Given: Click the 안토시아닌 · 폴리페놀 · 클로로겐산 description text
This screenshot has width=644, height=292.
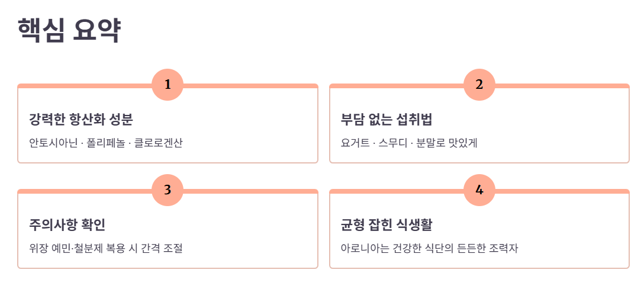Looking at the screenshot, I should pos(106,143).
